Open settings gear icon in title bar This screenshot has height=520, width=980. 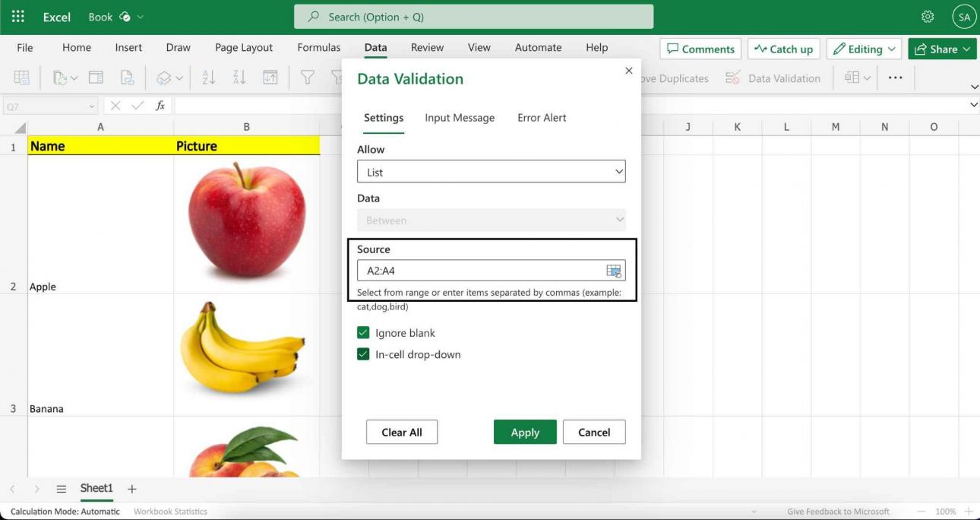pyautogui.click(x=928, y=17)
